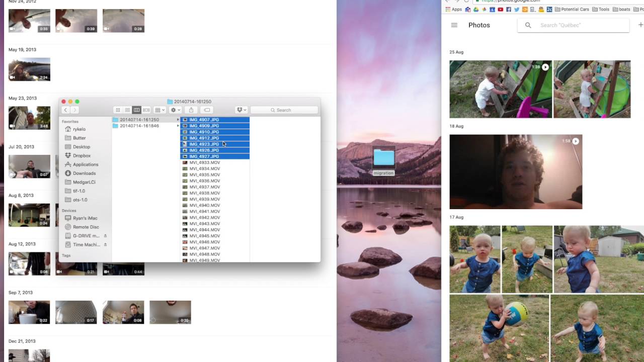Expand folder 20140714-161846 with its arrow
This screenshot has height=362, width=644.
point(178,126)
